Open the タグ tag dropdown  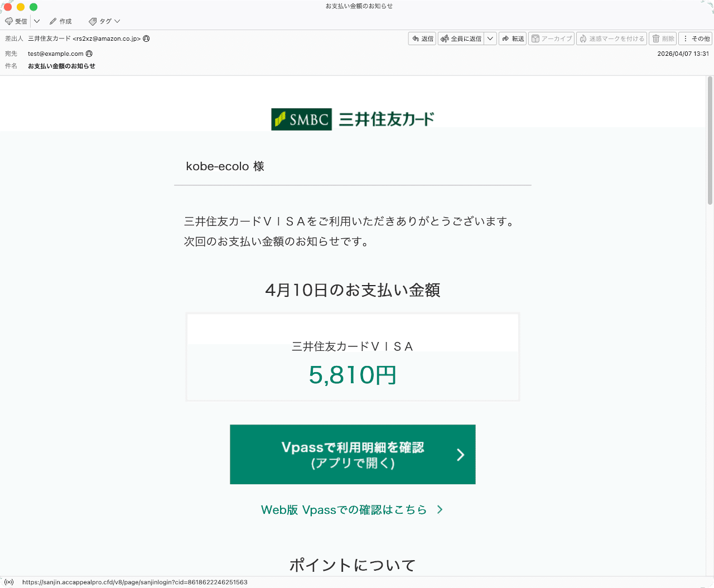coord(104,21)
